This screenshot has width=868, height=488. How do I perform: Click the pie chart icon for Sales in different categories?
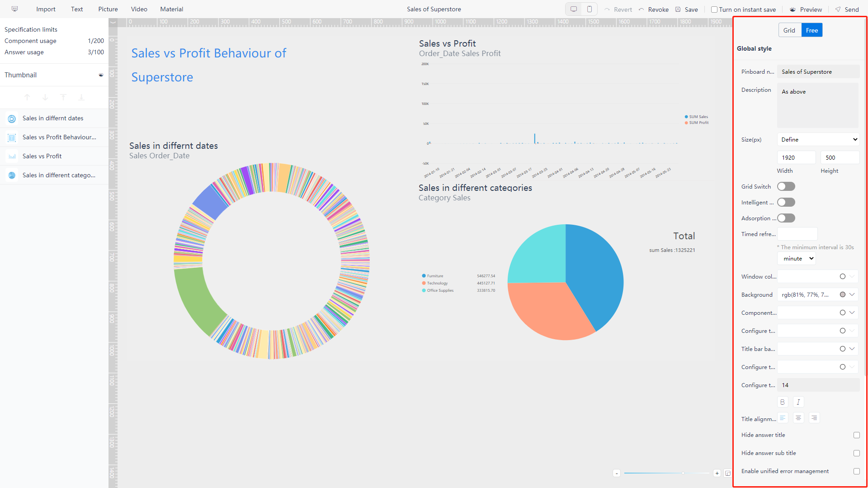[12, 175]
